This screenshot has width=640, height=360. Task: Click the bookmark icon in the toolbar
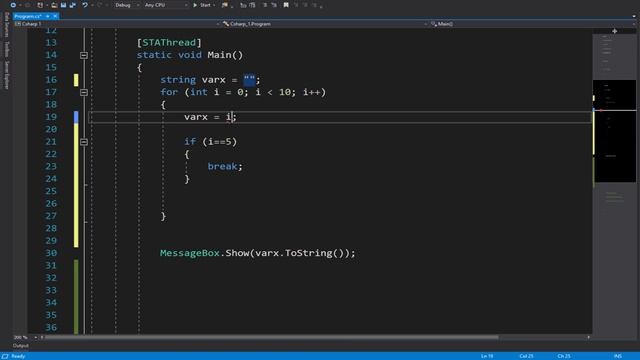click(286, 5)
